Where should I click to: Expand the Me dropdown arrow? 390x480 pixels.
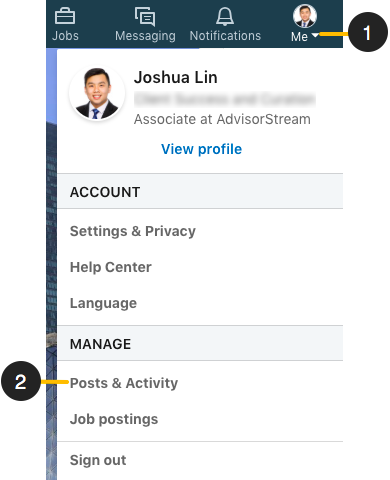315,35
